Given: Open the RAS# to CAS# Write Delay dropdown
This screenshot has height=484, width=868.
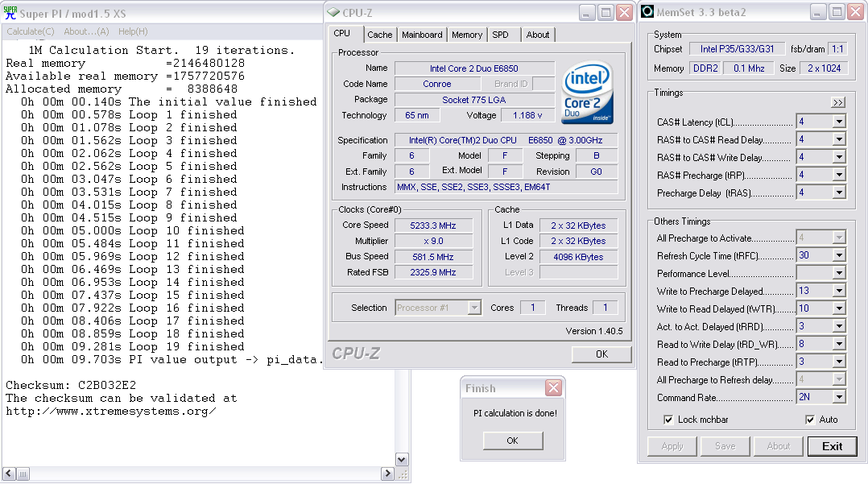Looking at the screenshot, I should [x=839, y=157].
